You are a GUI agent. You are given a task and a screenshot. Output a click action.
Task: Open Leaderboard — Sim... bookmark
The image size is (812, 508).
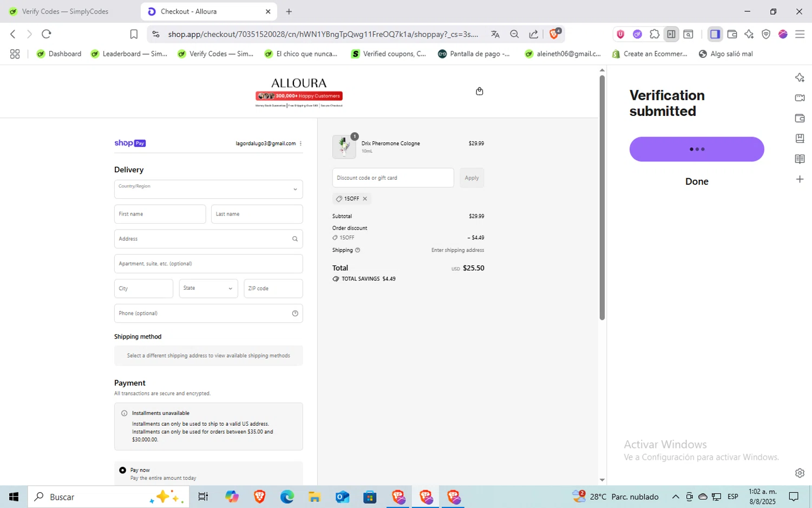tap(129, 54)
